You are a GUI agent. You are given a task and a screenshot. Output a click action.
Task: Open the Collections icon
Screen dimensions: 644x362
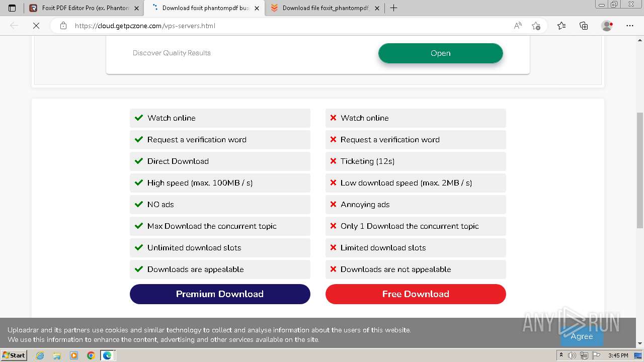pos(584,26)
